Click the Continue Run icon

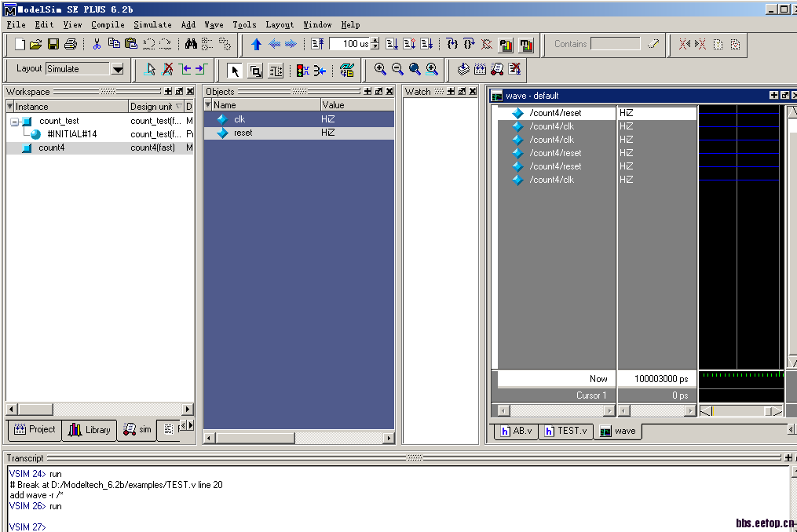click(x=409, y=44)
